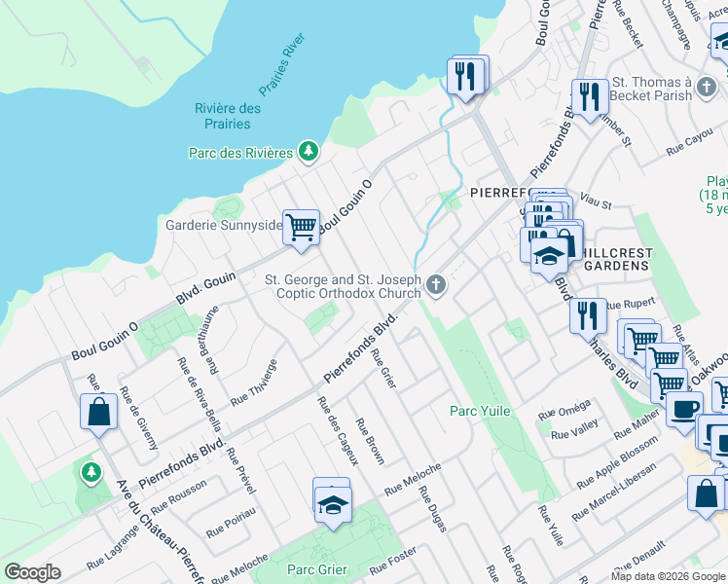728x584 pixels.
Task: Click the Rue Maher street label
Action: click(637, 424)
